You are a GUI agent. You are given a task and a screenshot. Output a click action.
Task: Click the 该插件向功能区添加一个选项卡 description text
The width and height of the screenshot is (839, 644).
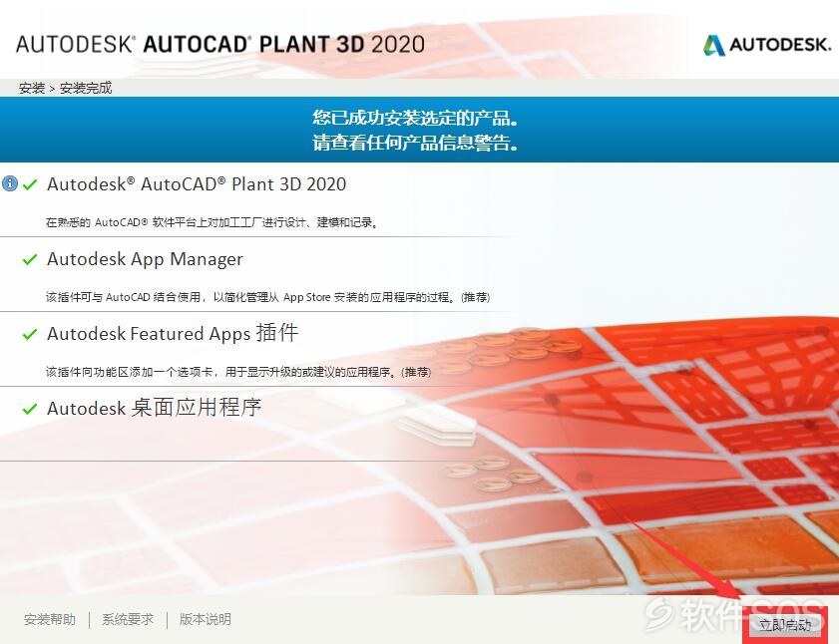(x=238, y=372)
